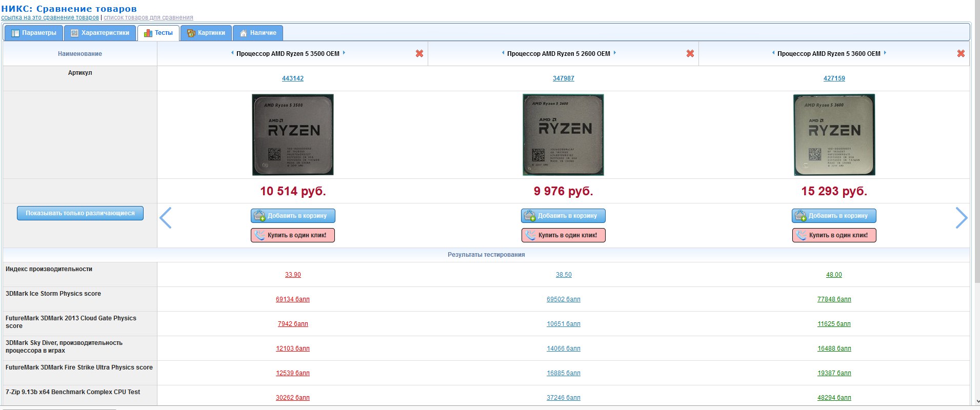
Task: Open Fire Strike score 16885 балл
Action: 564,373
